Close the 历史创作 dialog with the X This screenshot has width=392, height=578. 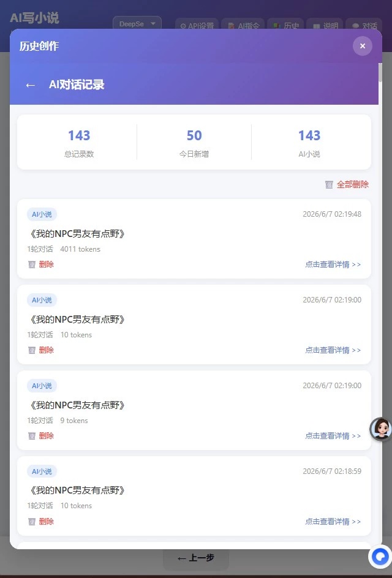pyautogui.click(x=363, y=46)
